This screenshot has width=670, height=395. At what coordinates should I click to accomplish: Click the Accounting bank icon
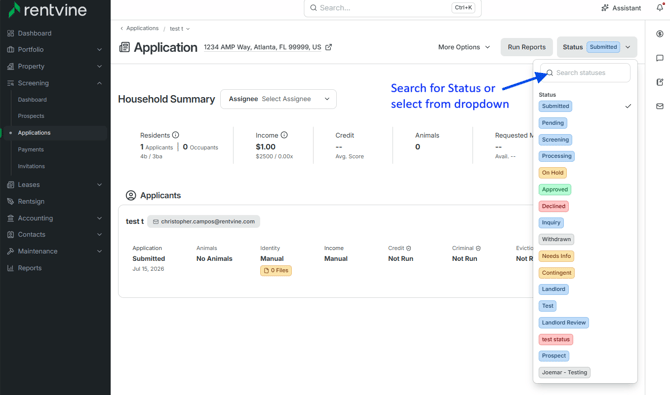(11, 218)
